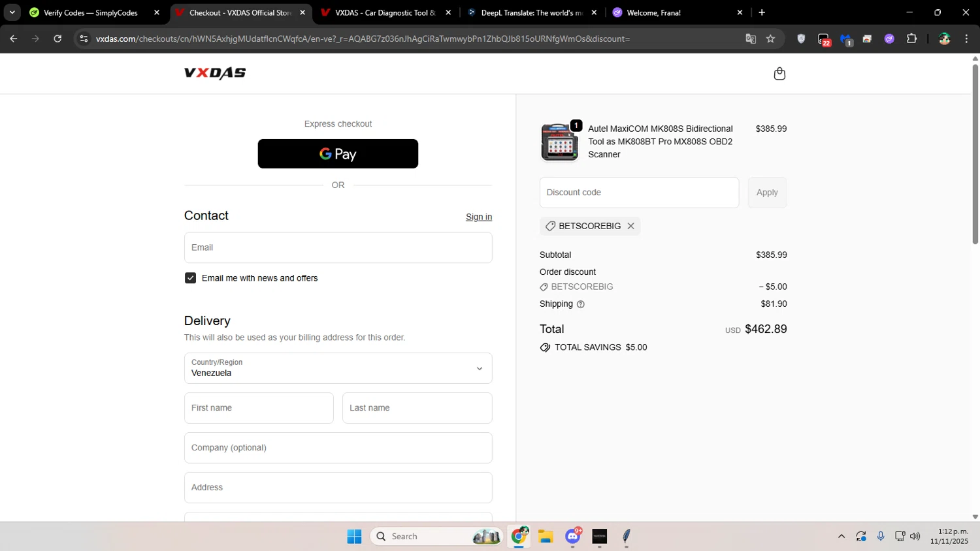View site information icon in address bar
This screenshot has height=551, width=980.
point(84,39)
